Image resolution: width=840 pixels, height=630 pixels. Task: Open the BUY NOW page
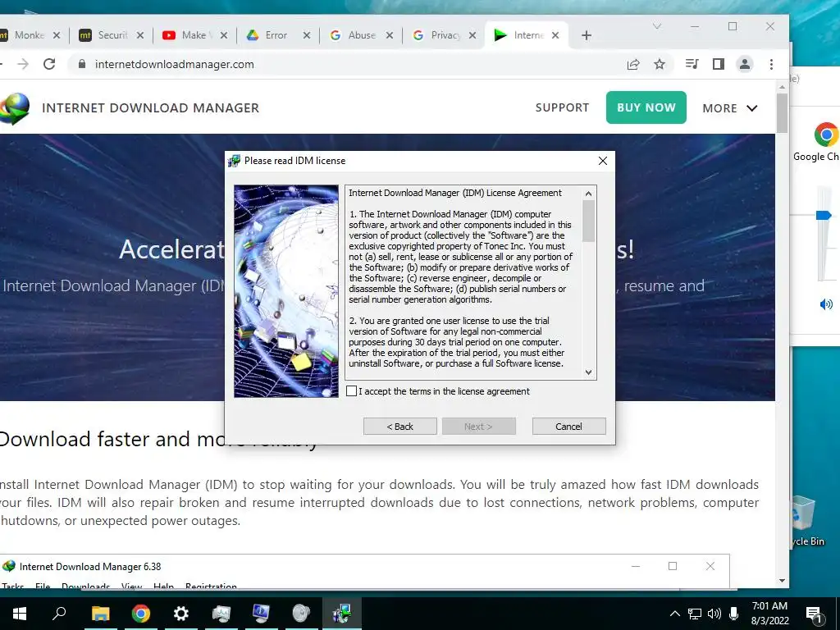[x=646, y=107]
